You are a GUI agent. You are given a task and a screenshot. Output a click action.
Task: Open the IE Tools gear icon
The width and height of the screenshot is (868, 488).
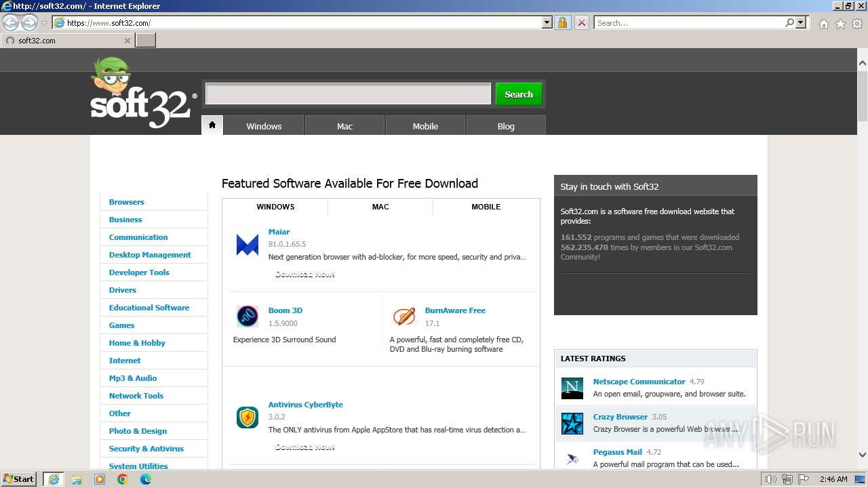pos(857,24)
